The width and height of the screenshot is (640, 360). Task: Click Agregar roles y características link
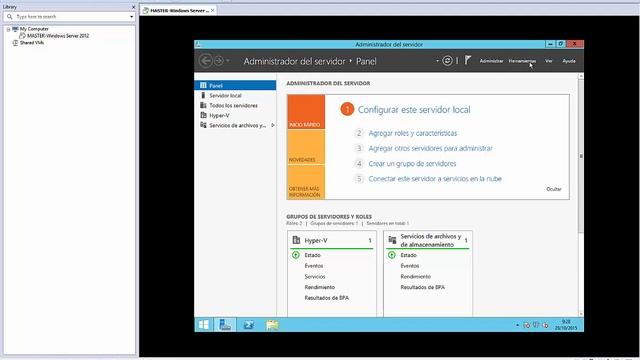pyautogui.click(x=413, y=133)
